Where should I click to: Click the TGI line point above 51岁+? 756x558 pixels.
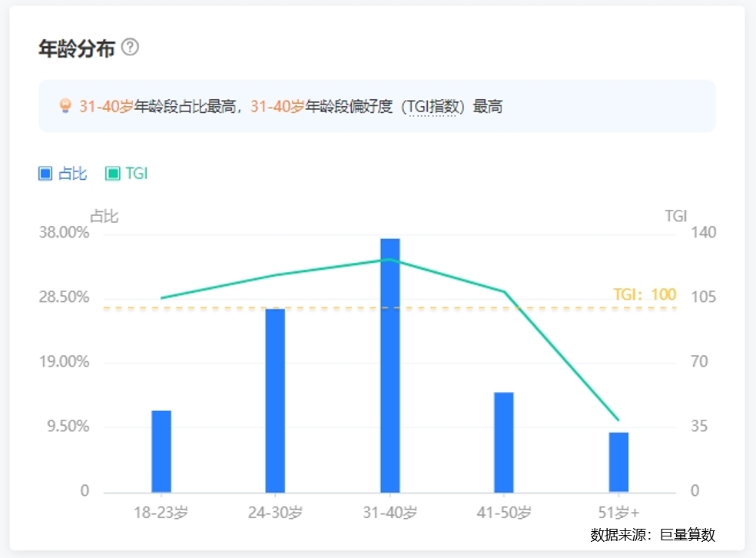(618, 420)
